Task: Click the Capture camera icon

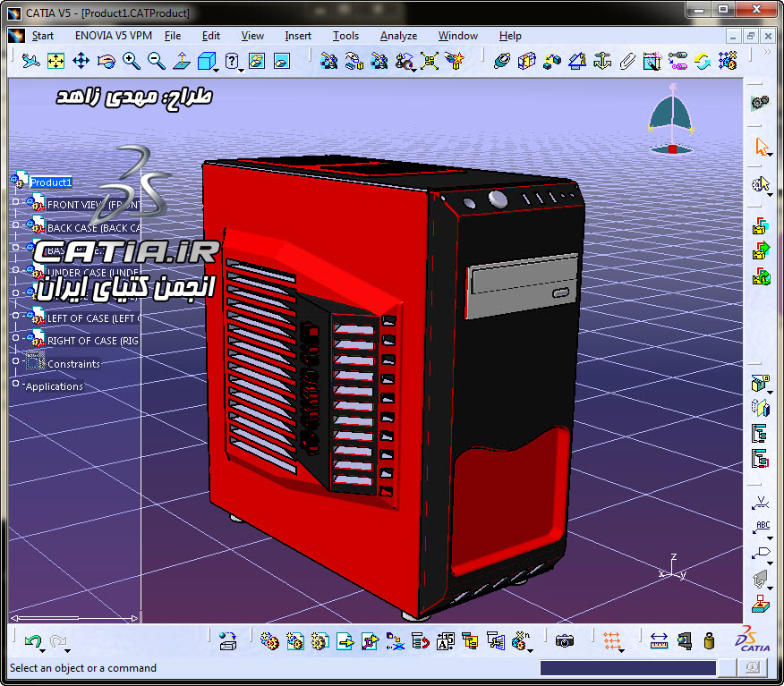Action: click(565, 640)
